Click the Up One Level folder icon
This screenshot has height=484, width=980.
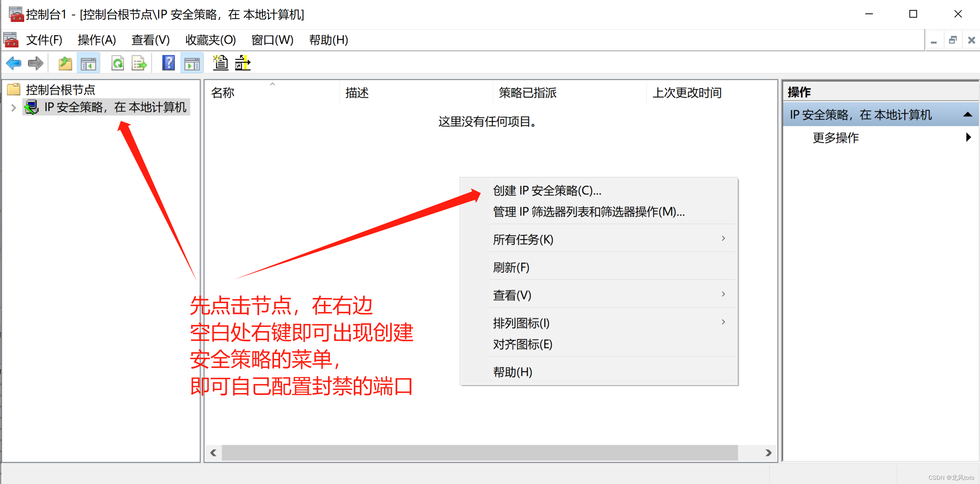coord(65,63)
